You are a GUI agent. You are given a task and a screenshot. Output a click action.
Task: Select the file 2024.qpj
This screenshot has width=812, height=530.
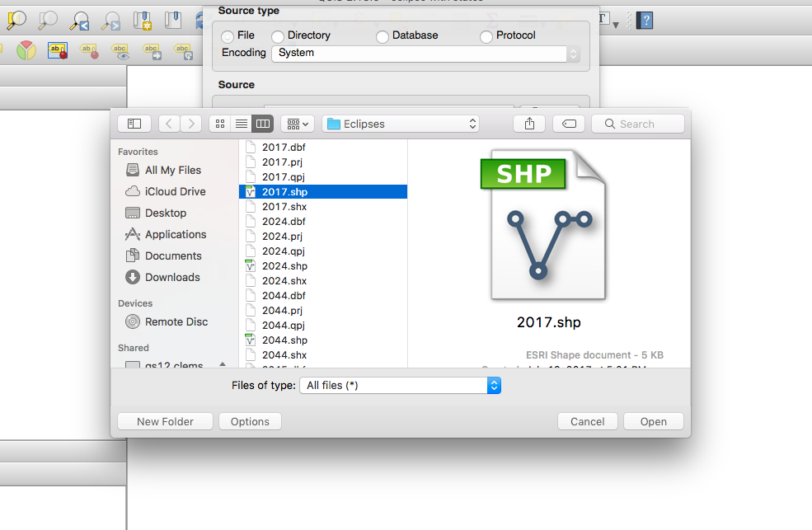tap(323, 251)
